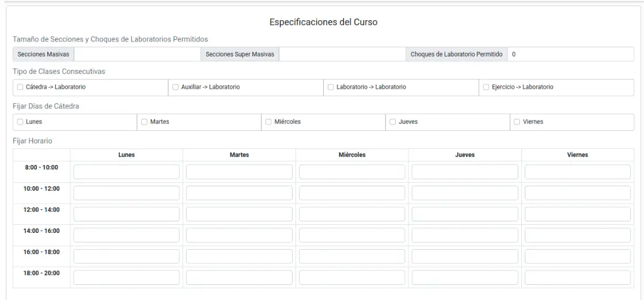The image size is (644, 305).
Task: Enable the Miércoles cátedra day checkbox
Action: click(x=268, y=122)
